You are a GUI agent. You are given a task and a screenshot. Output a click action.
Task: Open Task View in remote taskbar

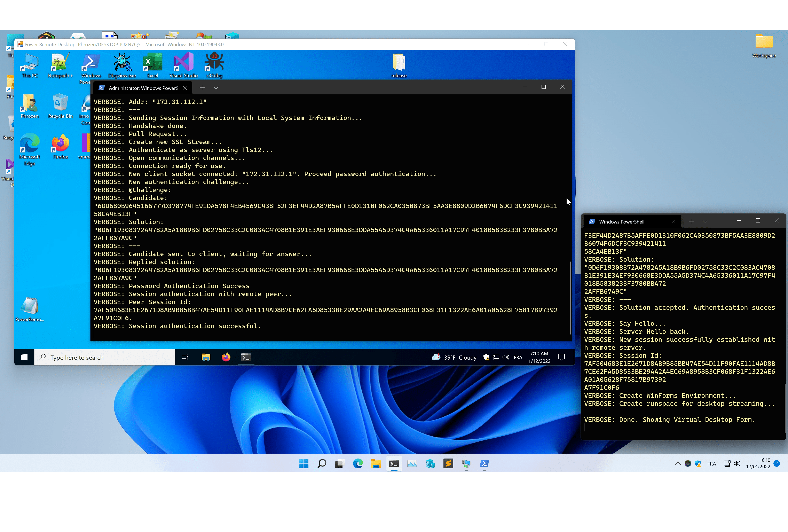click(x=185, y=357)
